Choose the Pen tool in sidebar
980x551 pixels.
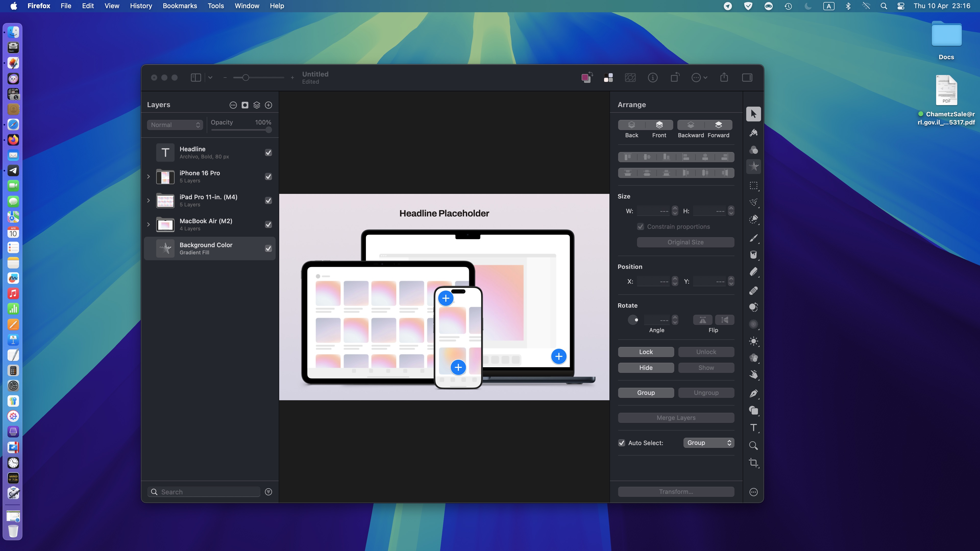coord(753,393)
